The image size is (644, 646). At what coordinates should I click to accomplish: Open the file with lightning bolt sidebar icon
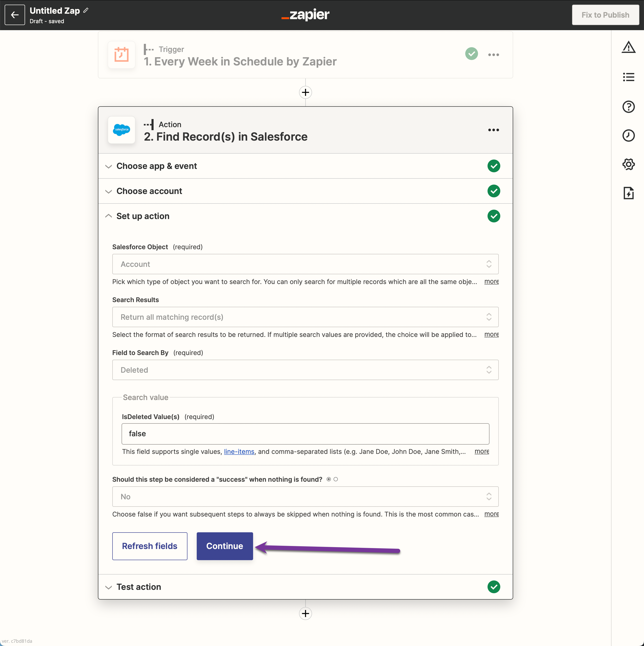tap(628, 193)
